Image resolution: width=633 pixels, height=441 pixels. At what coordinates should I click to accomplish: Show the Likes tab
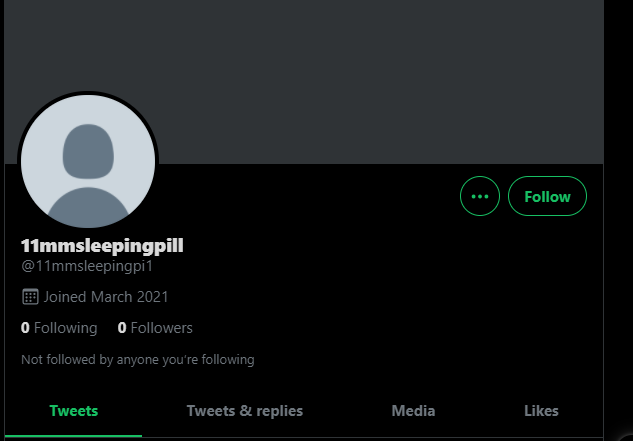[541, 411]
